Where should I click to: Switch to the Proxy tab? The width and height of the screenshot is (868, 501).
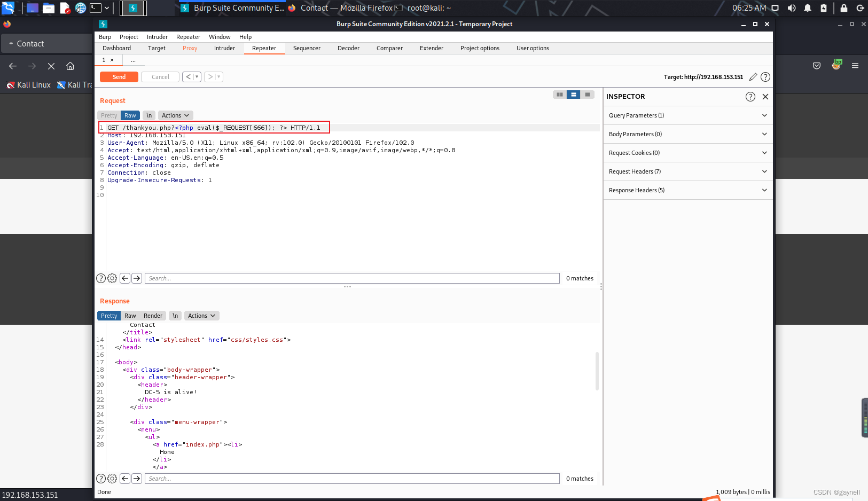[x=190, y=48]
